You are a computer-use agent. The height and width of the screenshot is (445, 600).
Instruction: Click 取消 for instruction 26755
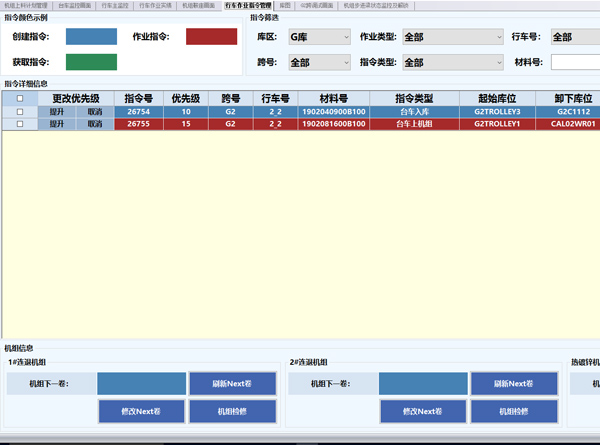tap(95, 125)
